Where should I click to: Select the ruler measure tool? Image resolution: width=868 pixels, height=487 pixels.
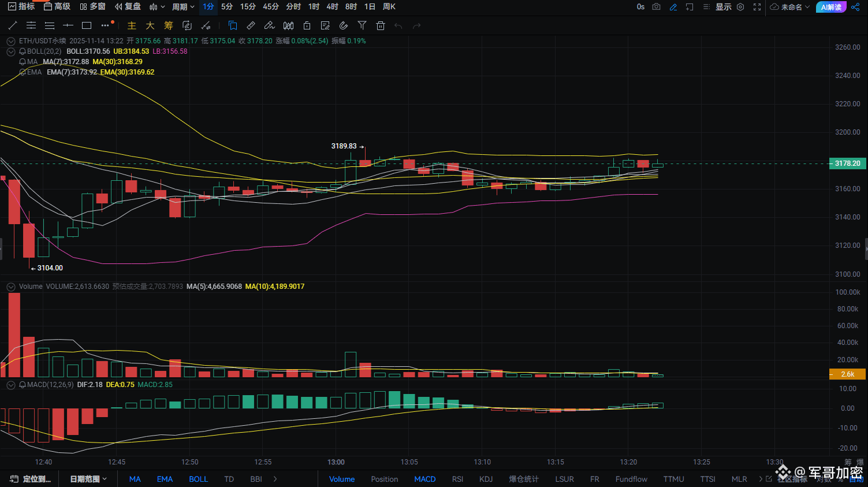[x=251, y=25]
